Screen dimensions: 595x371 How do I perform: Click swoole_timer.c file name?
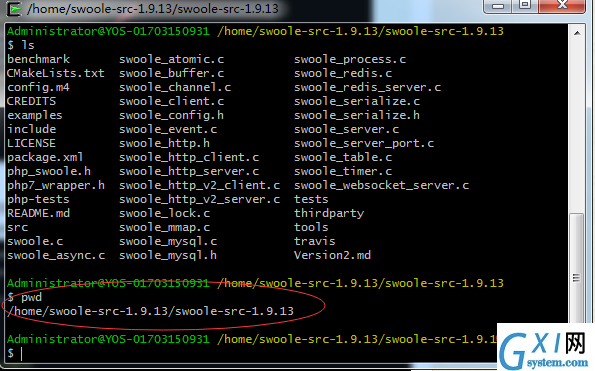coord(343,171)
